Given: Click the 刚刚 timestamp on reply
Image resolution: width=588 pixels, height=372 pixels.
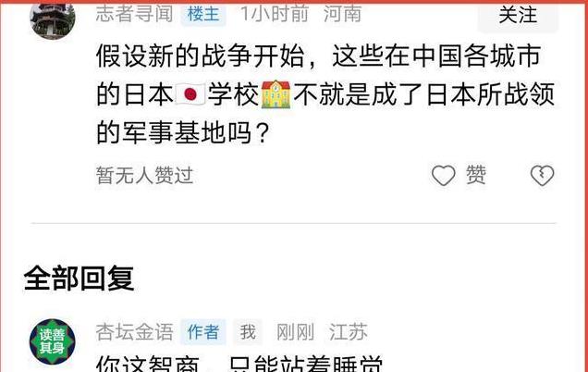Looking at the screenshot, I should [295, 332].
